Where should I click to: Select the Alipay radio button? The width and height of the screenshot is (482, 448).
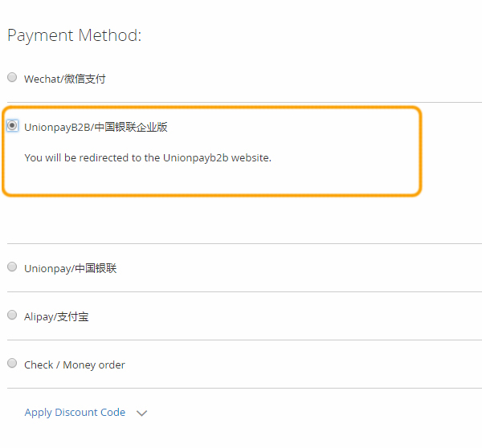point(12,316)
